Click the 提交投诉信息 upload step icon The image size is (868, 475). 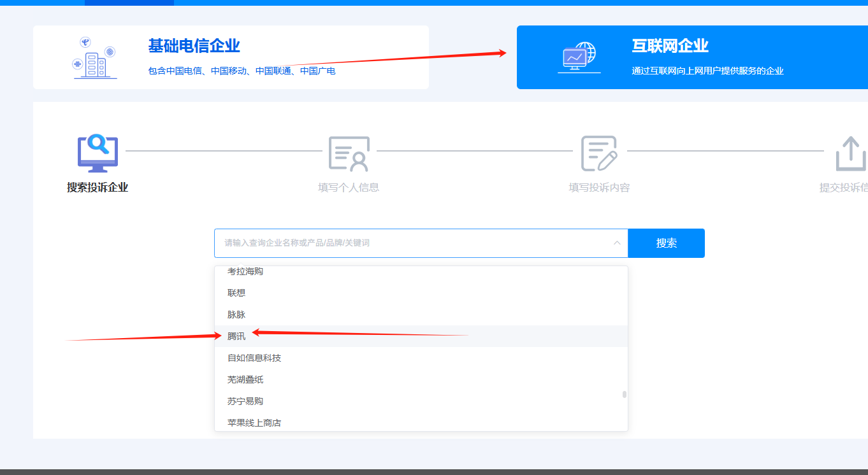pyautogui.click(x=850, y=153)
